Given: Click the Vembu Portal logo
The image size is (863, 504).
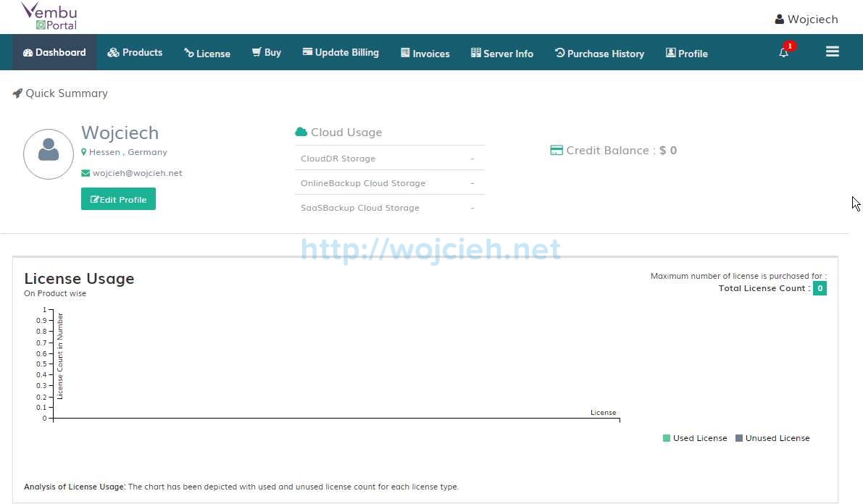Looking at the screenshot, I should pos(49,16).
